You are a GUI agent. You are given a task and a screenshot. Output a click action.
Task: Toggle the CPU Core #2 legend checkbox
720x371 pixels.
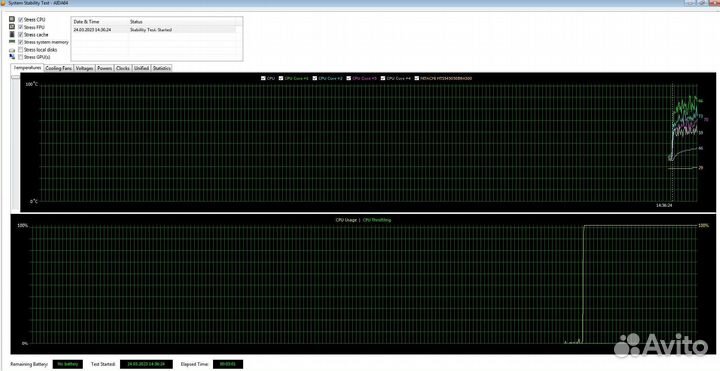315,78
